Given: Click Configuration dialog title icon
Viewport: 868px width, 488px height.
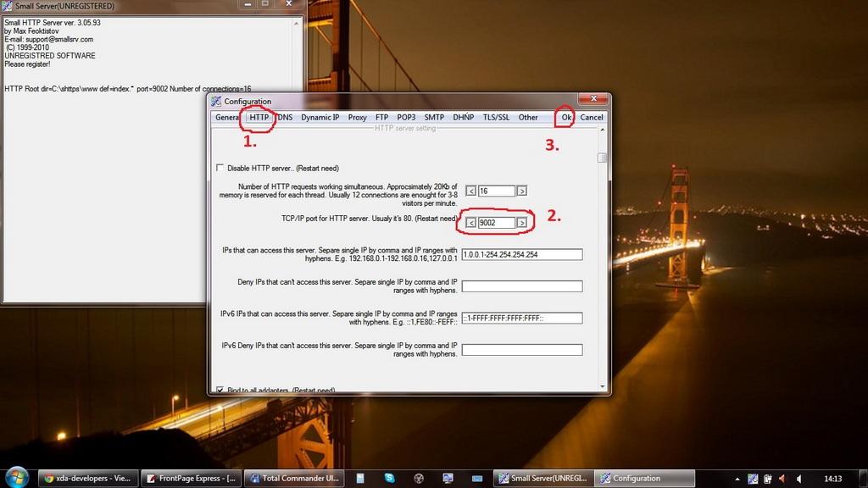Looking at the screenshot, I should point(216,102).
